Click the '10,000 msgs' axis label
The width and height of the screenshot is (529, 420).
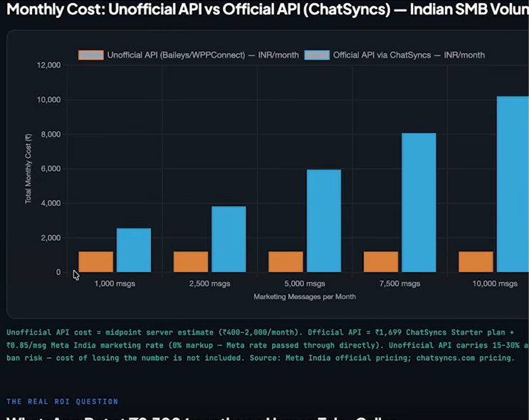tap(495, 284)
